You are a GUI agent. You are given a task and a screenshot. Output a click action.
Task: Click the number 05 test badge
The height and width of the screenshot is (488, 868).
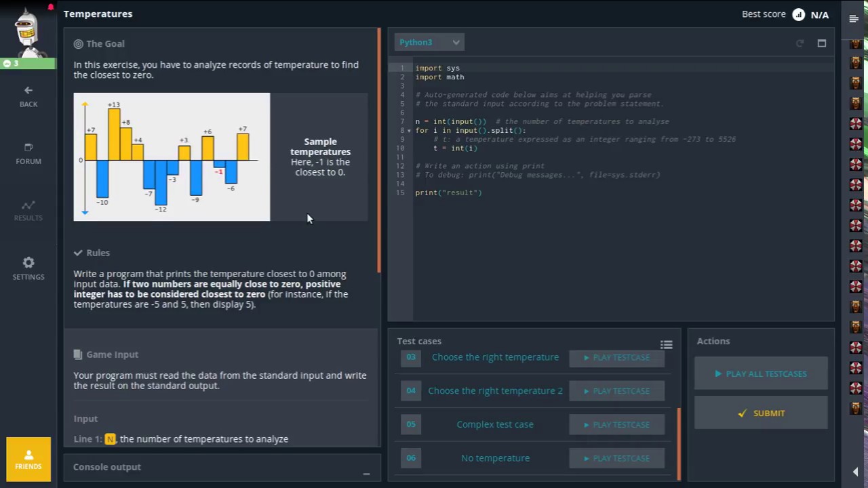click(411, 424)
